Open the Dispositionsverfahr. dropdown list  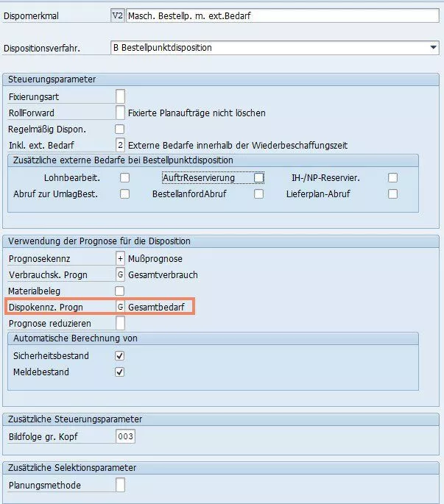433,48
